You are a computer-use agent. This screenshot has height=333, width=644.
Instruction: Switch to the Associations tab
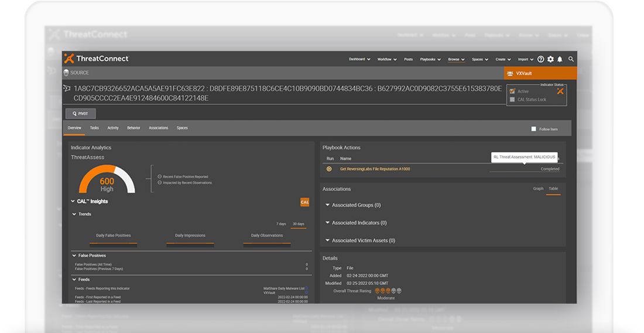pyautogui.click(x=159, y=128)
